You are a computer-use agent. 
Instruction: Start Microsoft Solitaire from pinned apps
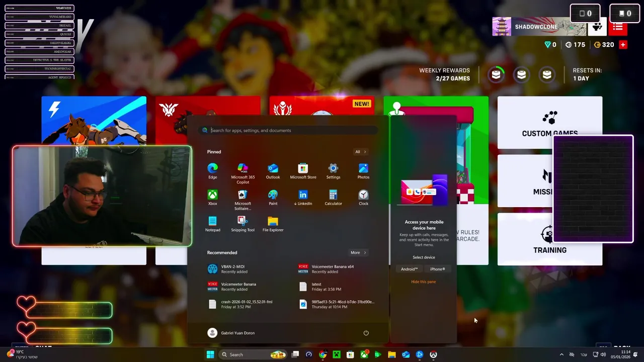pos(243,200)
